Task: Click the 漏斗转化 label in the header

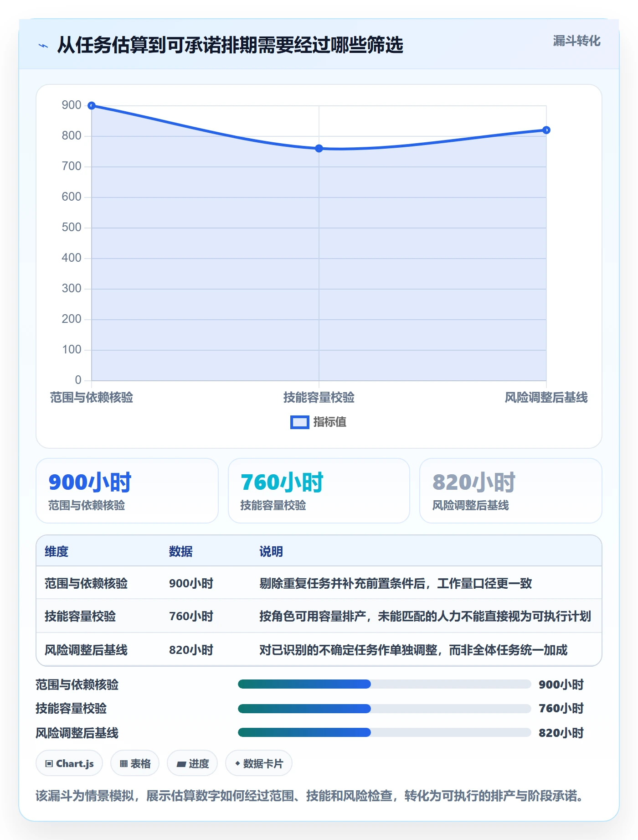Action: point(576,41)
